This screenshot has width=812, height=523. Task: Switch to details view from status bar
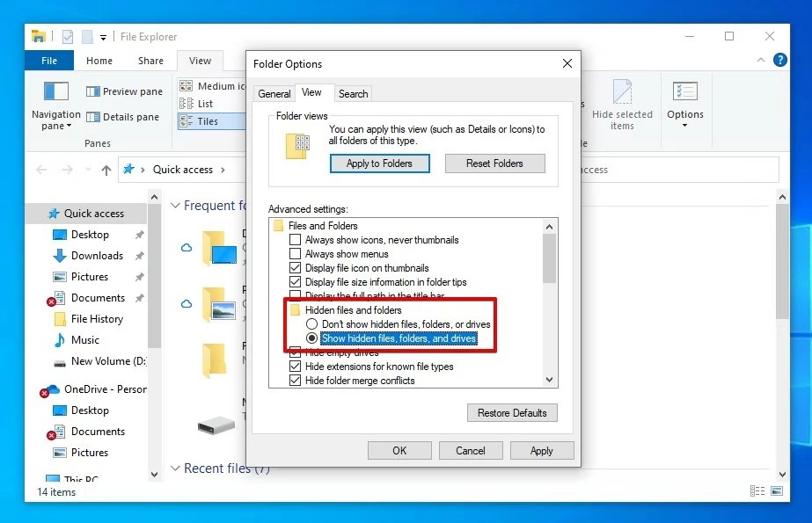coord(757,490)
